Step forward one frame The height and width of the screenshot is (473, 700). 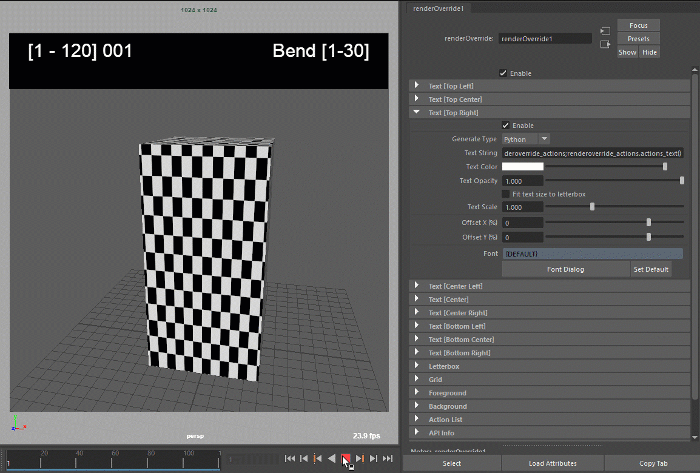(374, 458)
